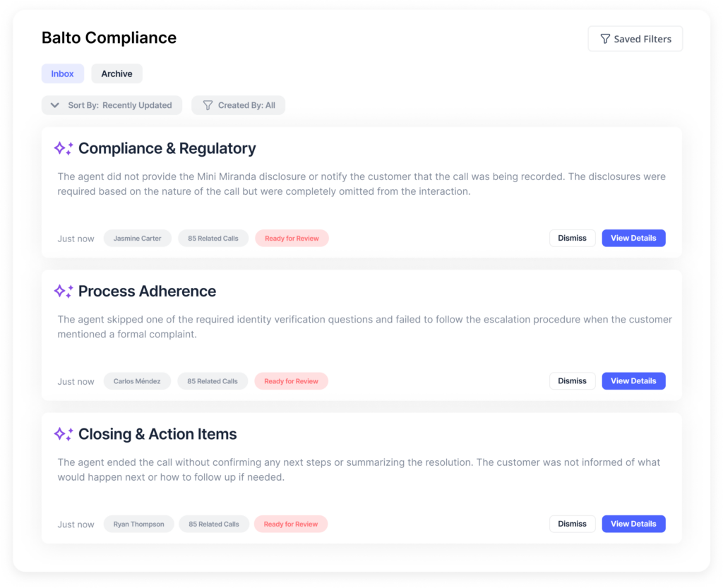This screenshot has width=723, height=588.
Task: Click Ready for Review badge on Closing item
Action: tap(291, 524)
